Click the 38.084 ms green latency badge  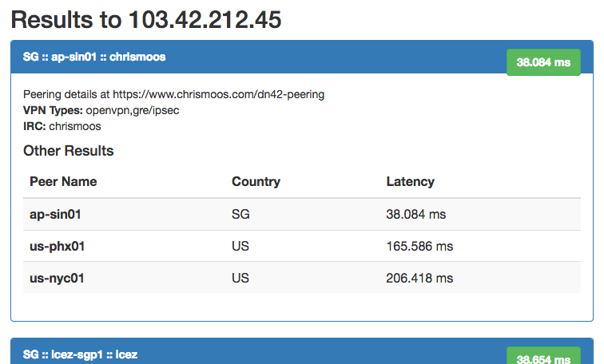point(543,62)
